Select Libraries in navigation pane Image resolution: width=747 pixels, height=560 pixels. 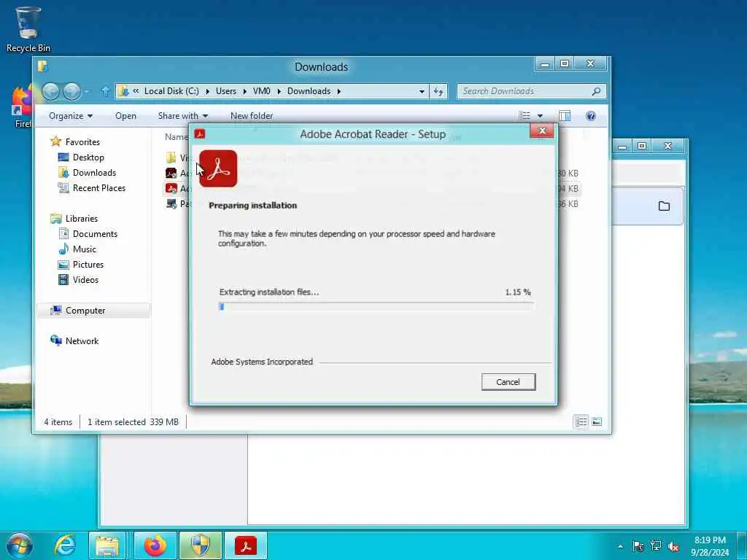(x=82, y=219)
